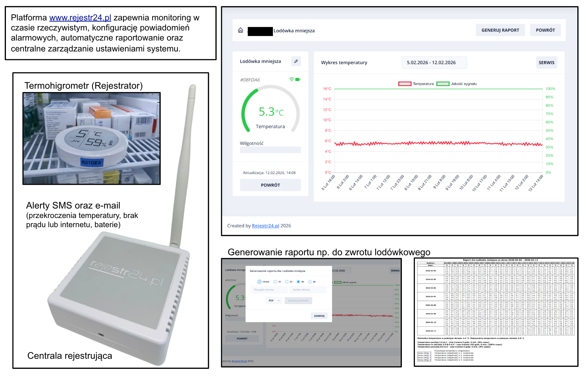Click the green Wi-Fi signal icon
Viewport: 588px width, 378px height.
[291, 79]
